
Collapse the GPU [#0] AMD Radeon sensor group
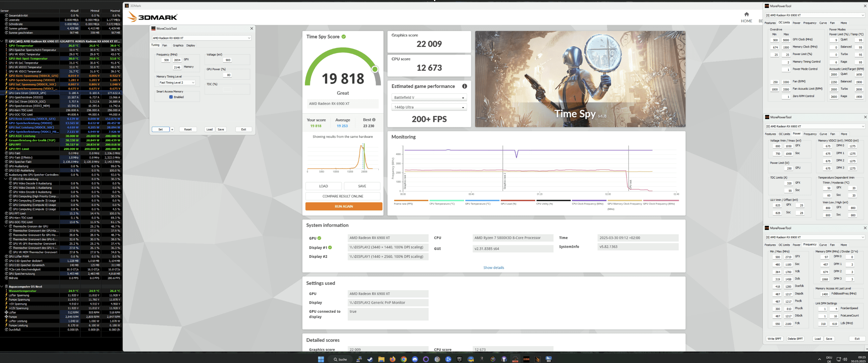[2, 41]
